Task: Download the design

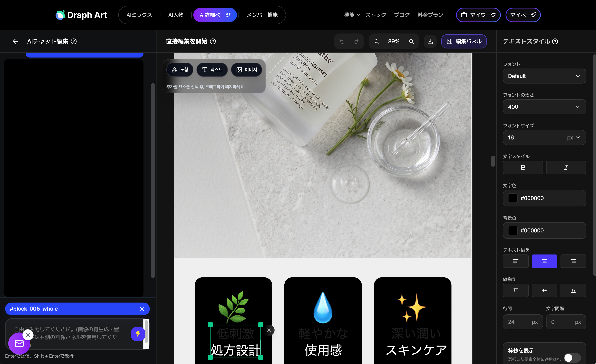Action: (430, 41)
